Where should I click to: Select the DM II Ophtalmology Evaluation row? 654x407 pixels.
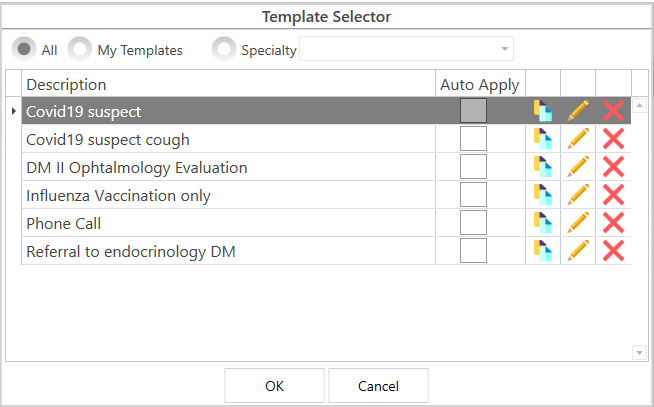tap(136, 167)
